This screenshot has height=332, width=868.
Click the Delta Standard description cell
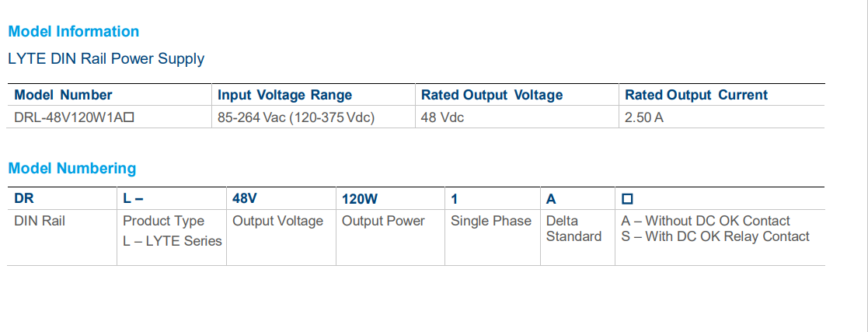point(573,229)
